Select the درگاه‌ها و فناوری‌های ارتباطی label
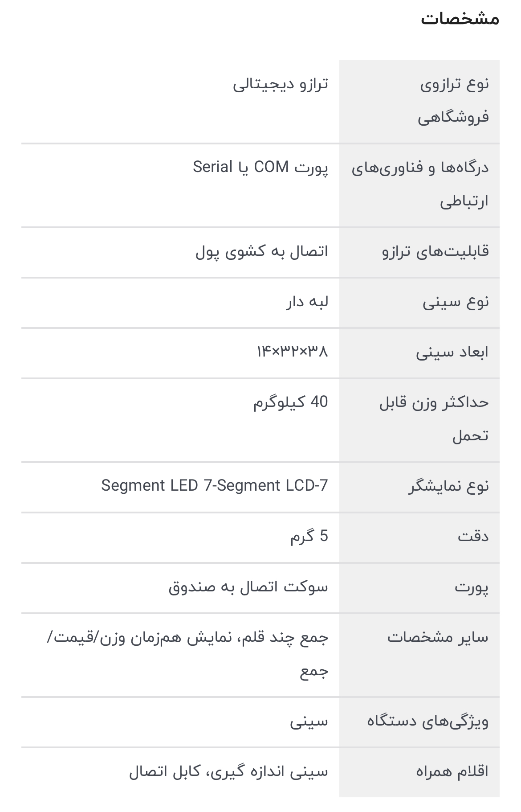Image resolution: width=521 pixels, height=812 pixels. click(x=420, y=185)
